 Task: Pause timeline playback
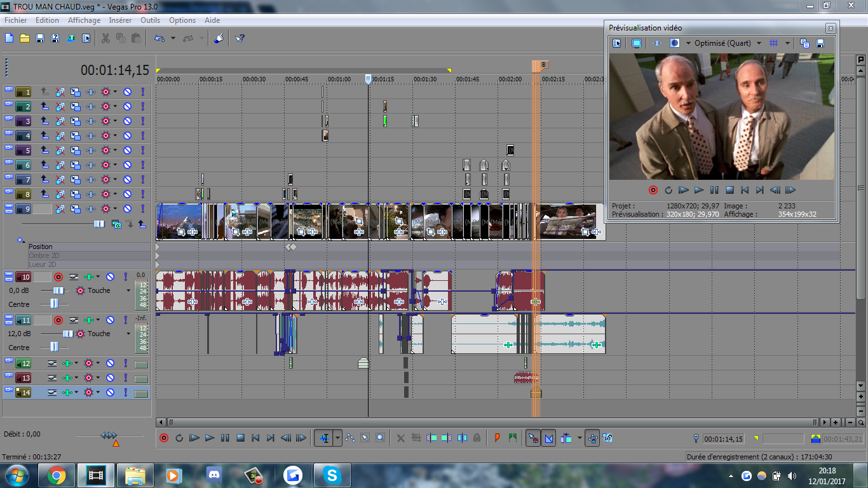[225, 438]
